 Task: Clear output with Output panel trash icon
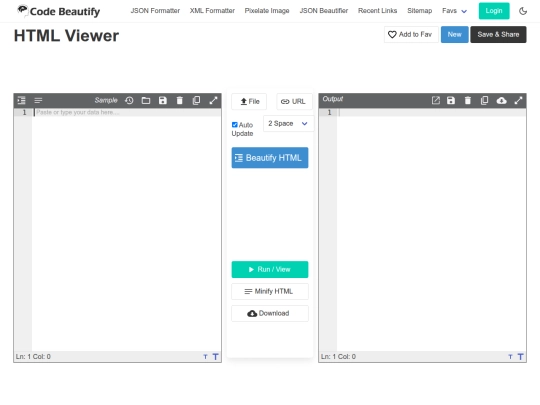click(467, 100)
